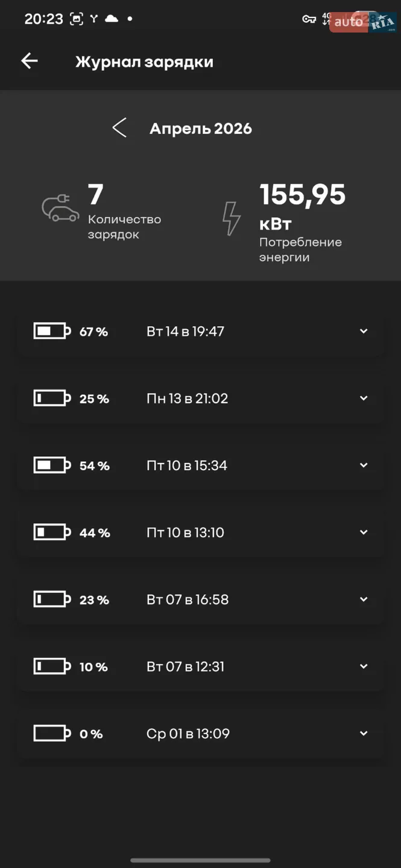The image size is (401, 868).
Task: Expand the Вт 14 в 19:47 charging entry
Action: point(364,331)
